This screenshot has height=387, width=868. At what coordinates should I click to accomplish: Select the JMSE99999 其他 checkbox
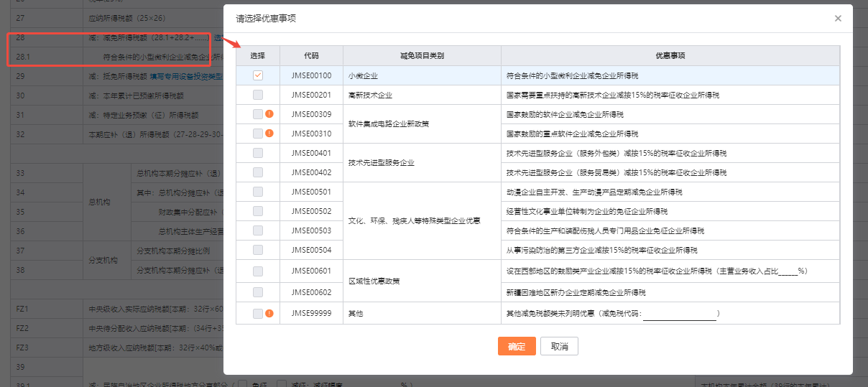coord(258,313)
